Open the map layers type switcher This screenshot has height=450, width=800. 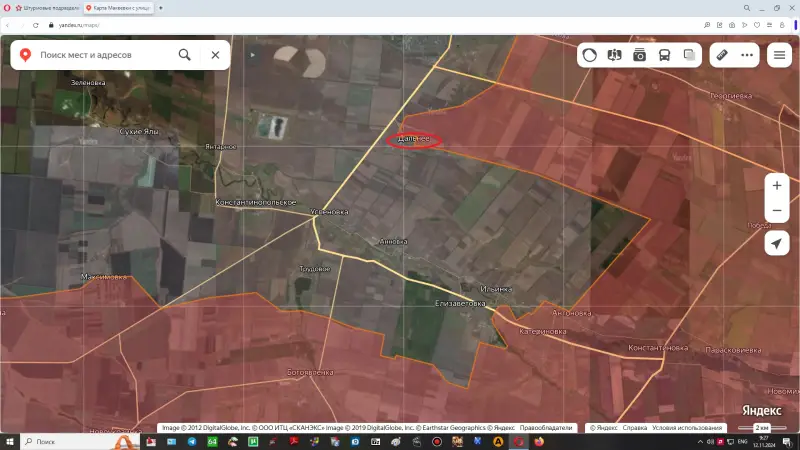pyautogui.click(x=689, y=55)
